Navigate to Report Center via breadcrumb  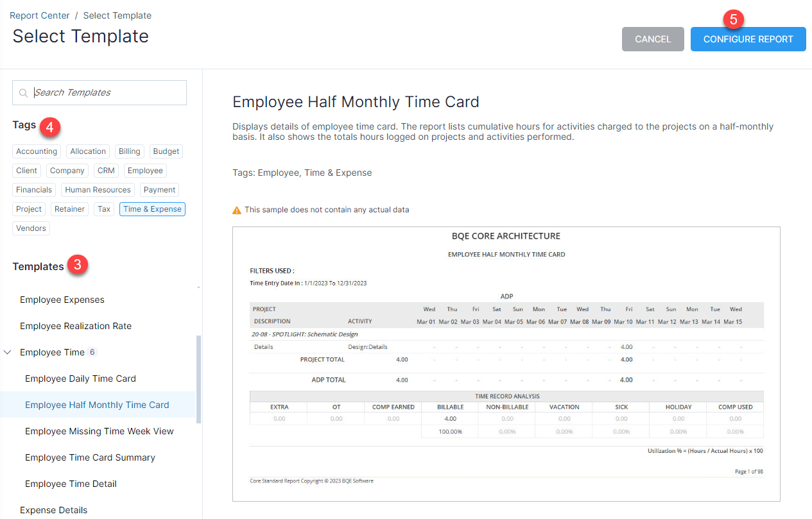coord(40,15)
